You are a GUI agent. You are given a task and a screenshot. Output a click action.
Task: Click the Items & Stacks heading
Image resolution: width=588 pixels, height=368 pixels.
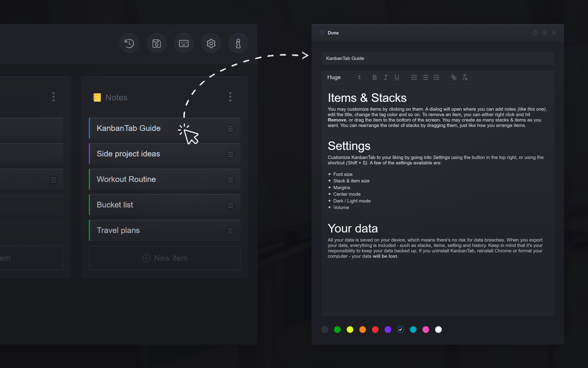point(367,98)
